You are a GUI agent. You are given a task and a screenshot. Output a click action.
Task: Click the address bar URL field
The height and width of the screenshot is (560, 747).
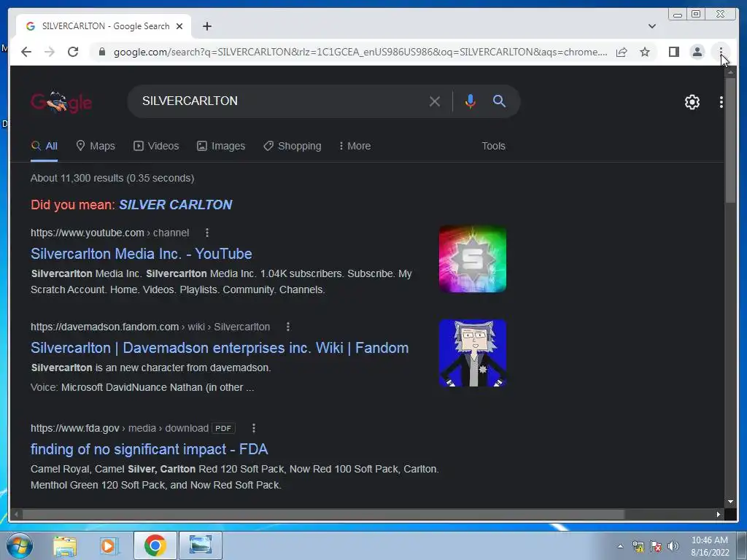click(x=360, y=52)
